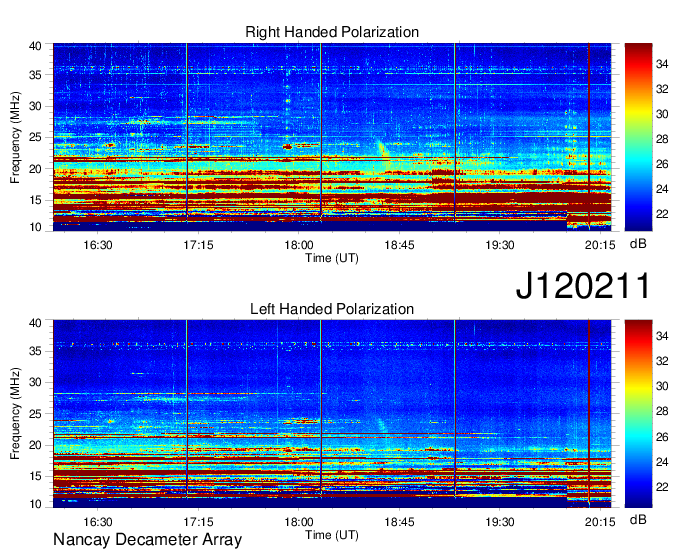
Task: Click the 34 dB tick on Left Handed color bar
Action: pos(662,336)
